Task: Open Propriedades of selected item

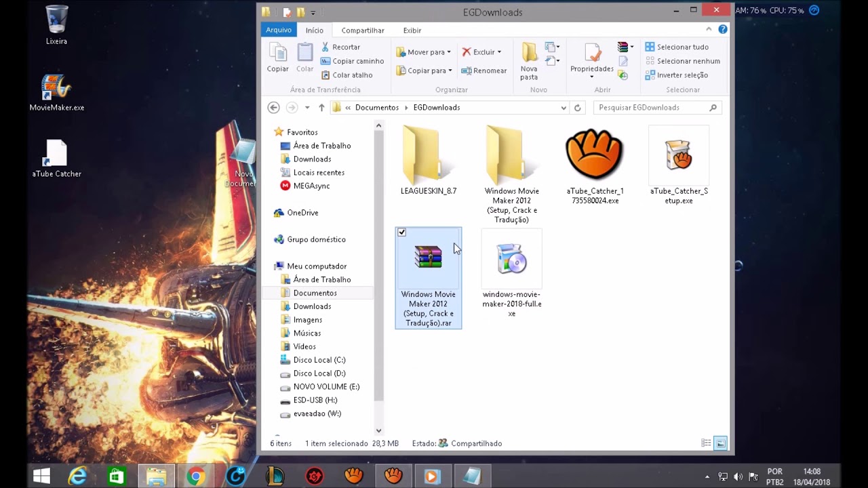Action: pos(592,61)
